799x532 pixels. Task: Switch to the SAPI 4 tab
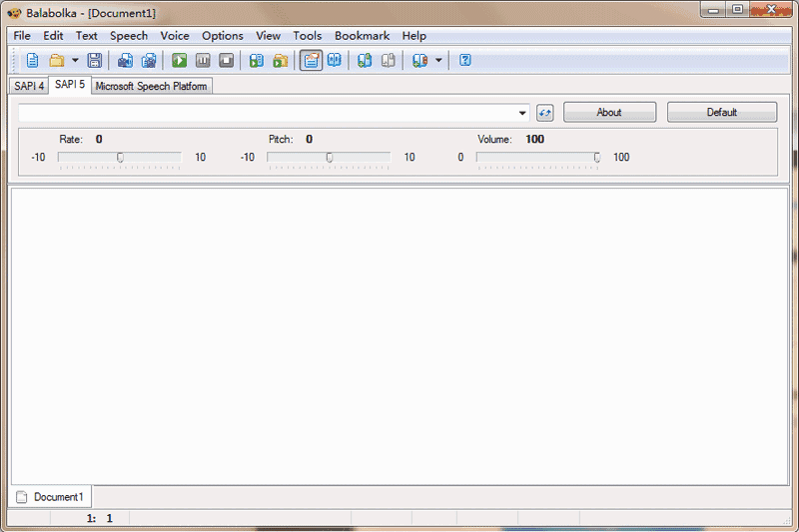[x=29, y=86]
